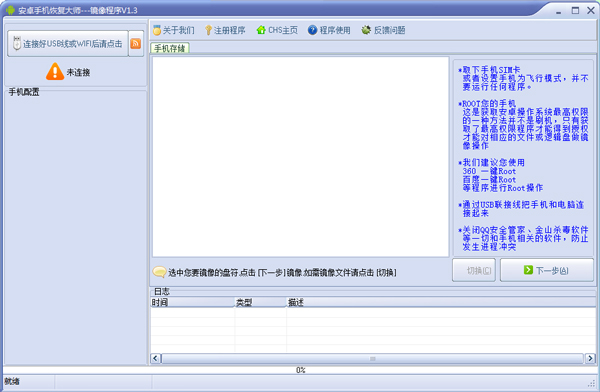Click the 百度一键Root tip line

tap(489, 180)
